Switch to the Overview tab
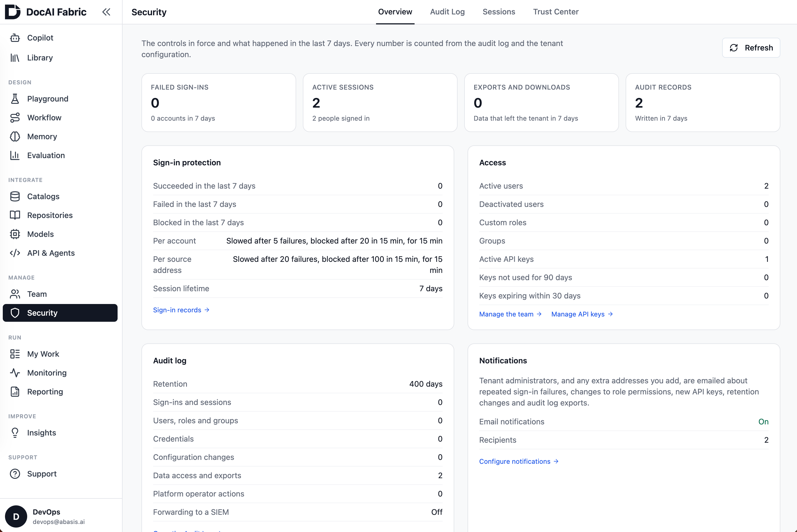797x532 pixels. point(395,12)
